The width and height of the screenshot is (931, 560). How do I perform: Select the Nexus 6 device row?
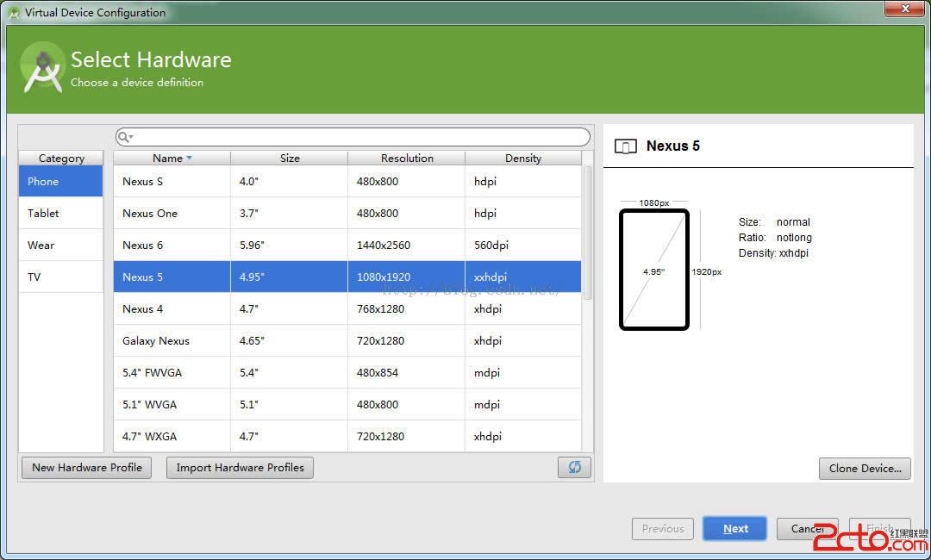pos(347,246)
